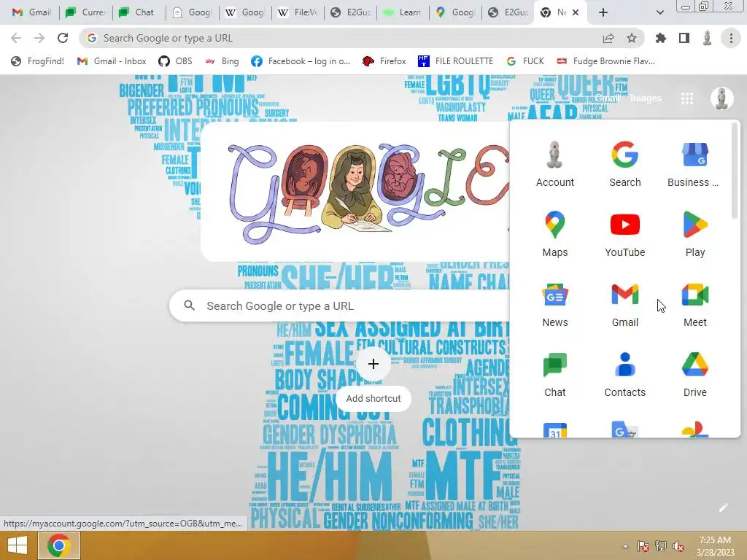
Task: Click the Google Doodle image
Action: pos(355,192)
